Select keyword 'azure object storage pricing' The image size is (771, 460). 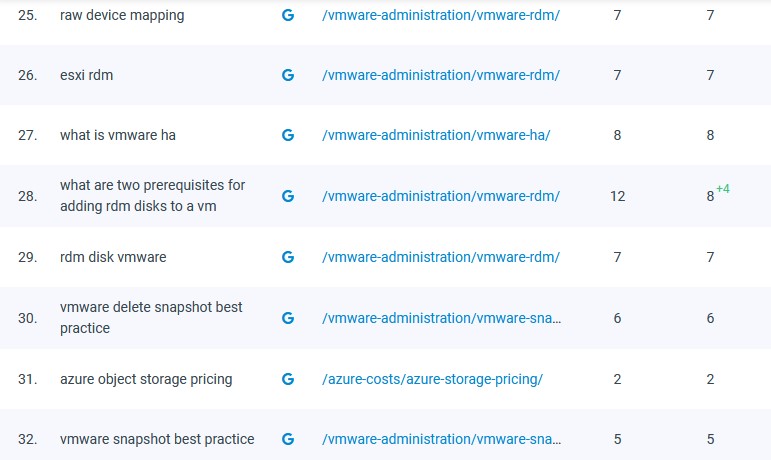coord(146,379)
